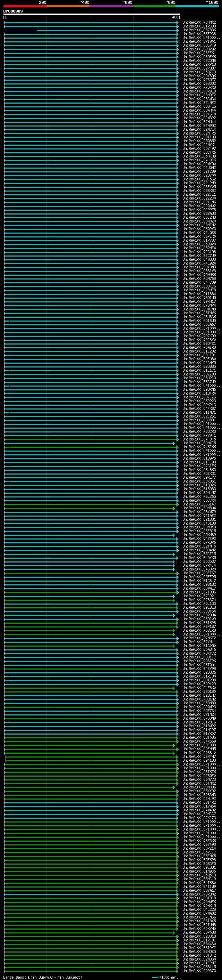This screenshot has width=222, height=980.
Task: Click label UniRef100_C9XLY7
Action: pos(199,477)
